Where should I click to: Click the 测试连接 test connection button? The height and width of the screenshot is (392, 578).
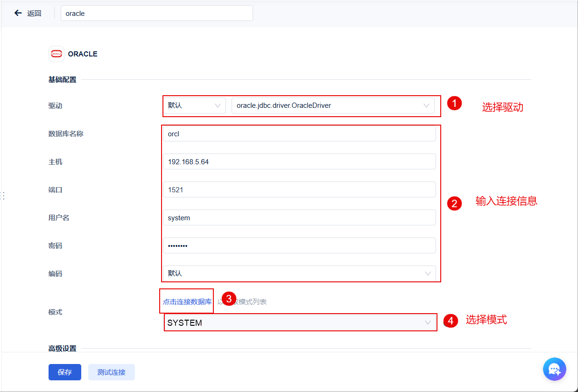[112, 372]
